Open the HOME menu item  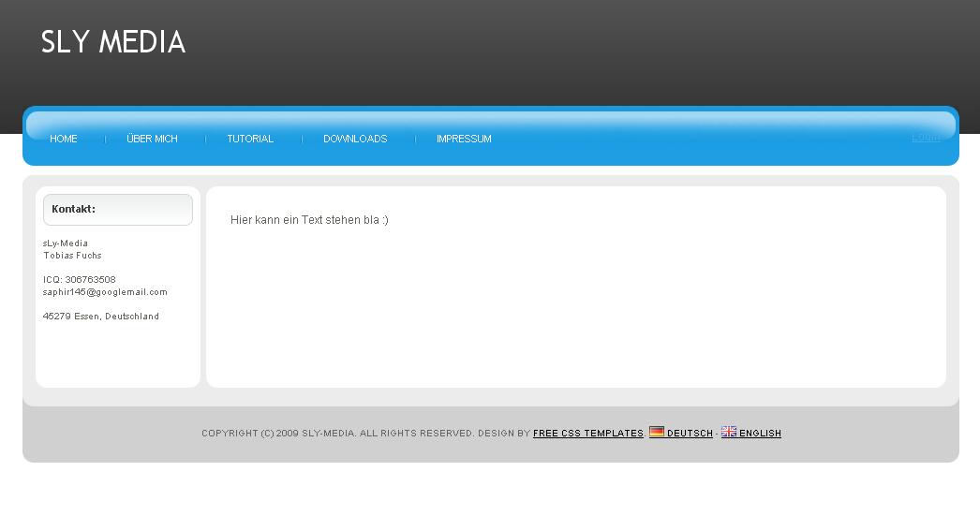point(64,139)
